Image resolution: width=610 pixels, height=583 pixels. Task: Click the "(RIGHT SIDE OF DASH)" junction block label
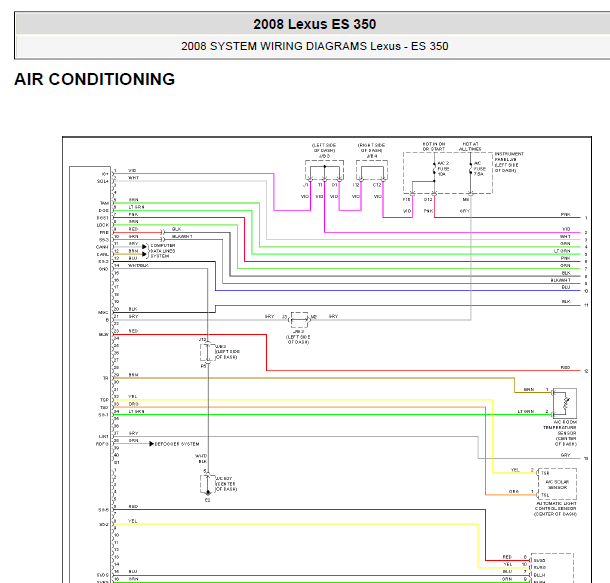pyautogui.click(x=372, y=148)
